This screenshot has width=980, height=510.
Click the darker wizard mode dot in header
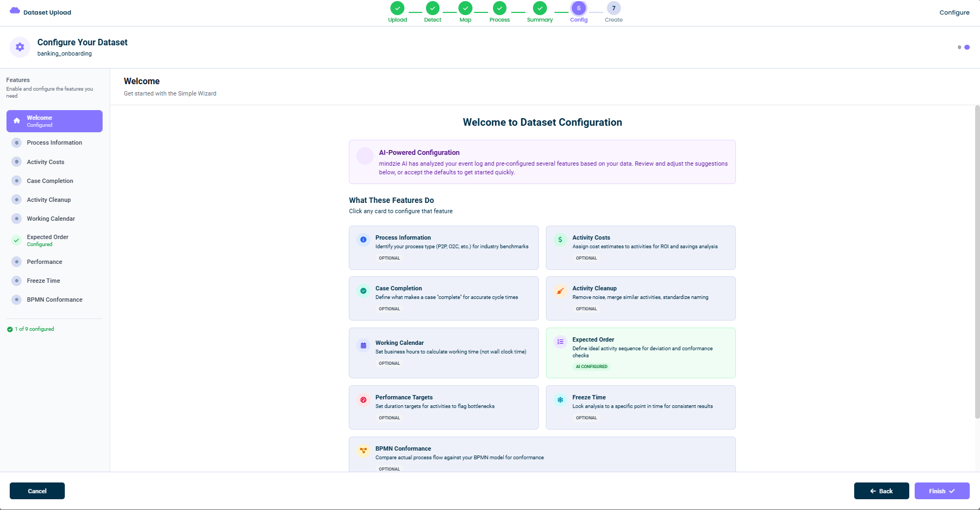coord(967,47)
